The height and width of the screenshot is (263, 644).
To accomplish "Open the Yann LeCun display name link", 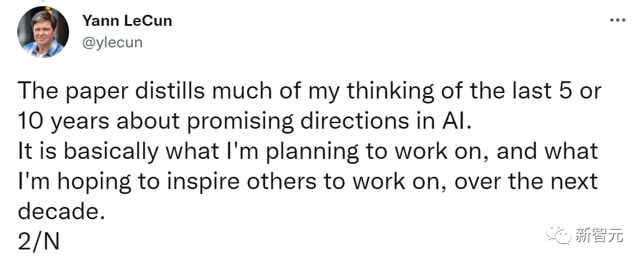I will pyautogui.click(x=127, y=21).
